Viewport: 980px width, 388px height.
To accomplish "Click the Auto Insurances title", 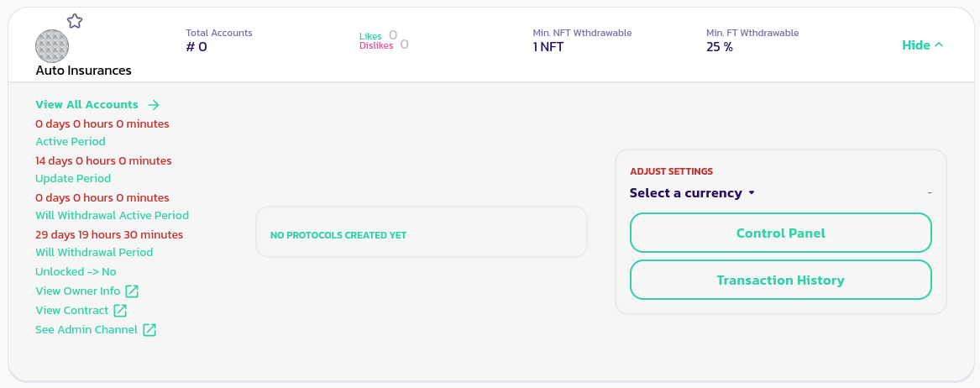I will (83, 71).
